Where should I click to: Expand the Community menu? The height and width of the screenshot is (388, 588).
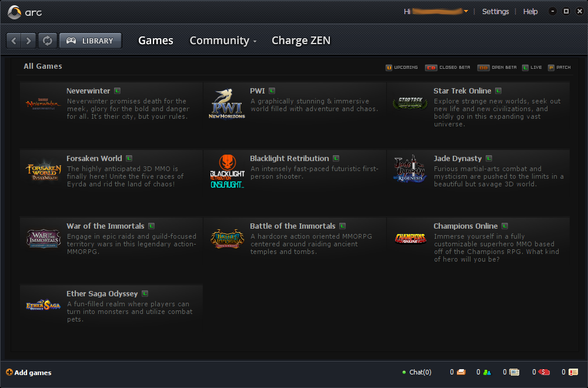[223, 41]
